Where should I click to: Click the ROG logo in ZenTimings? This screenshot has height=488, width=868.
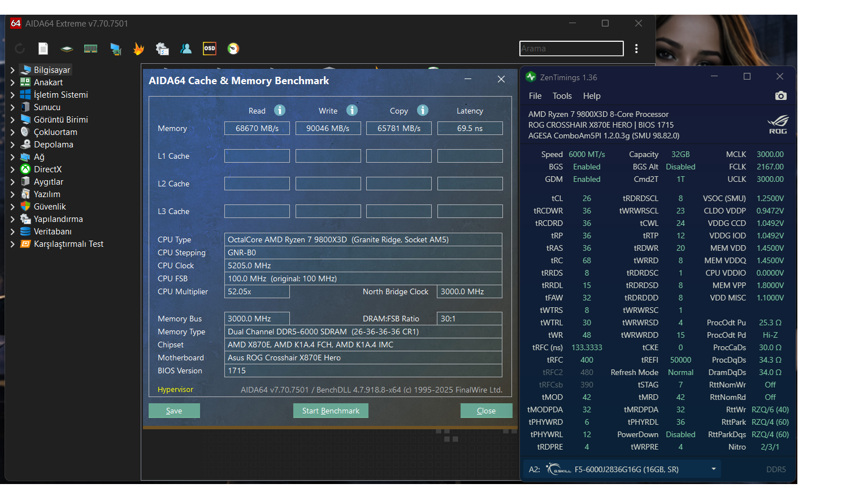[778, 125]
